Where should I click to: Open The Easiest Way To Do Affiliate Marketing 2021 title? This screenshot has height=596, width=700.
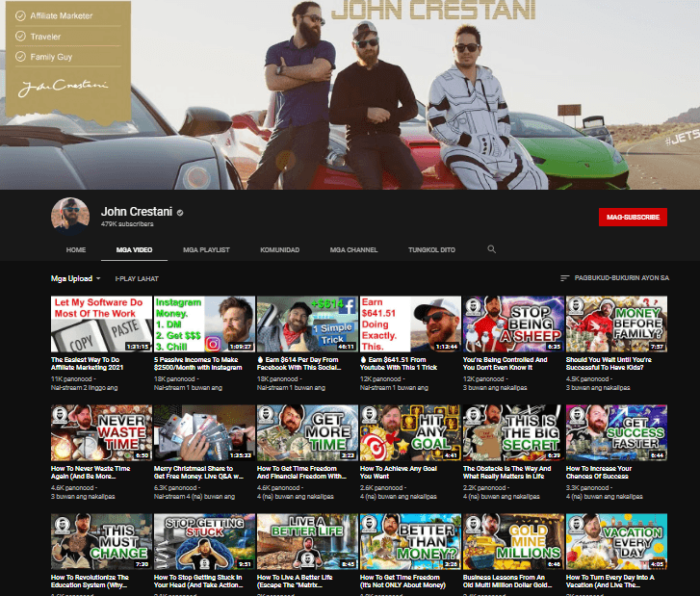pos(87,363)
